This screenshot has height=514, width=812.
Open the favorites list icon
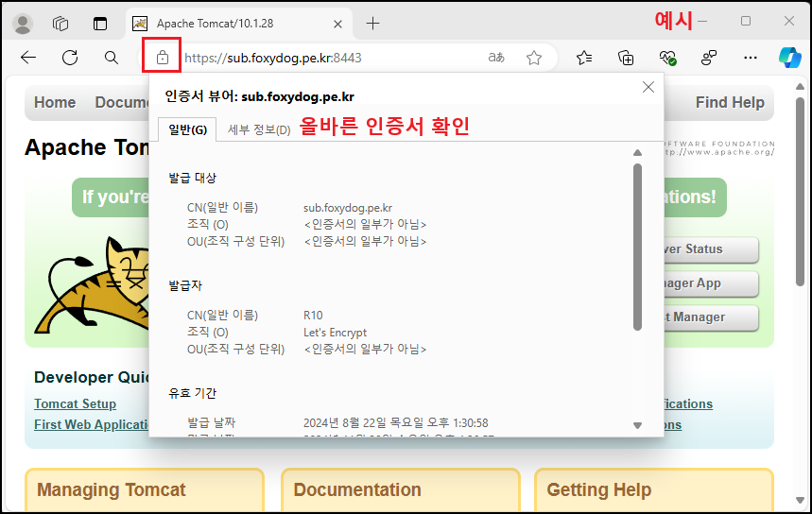click(584, 58)
